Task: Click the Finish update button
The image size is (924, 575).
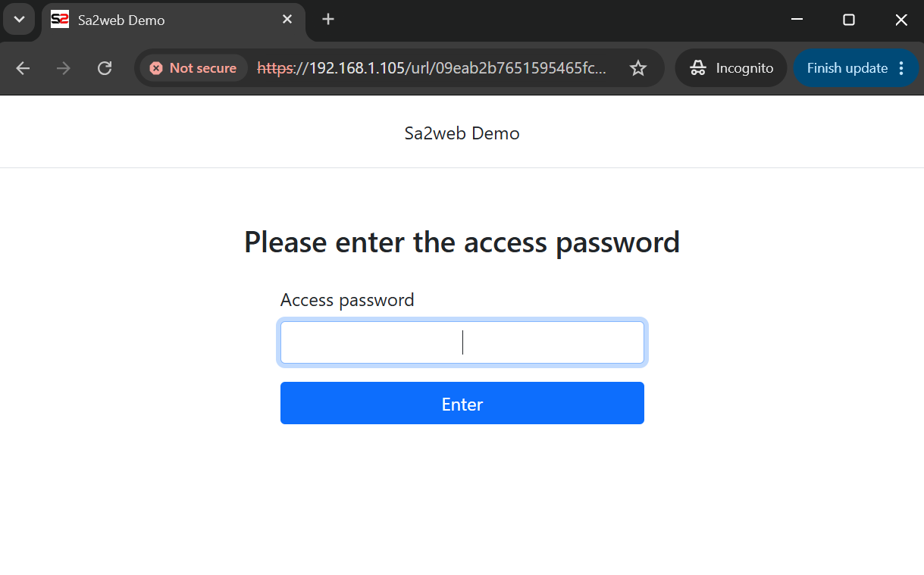Action: (847, 68)
